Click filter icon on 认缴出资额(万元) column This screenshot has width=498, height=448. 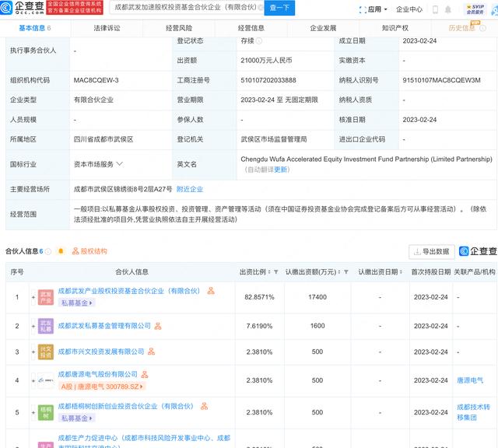pos(346,271)
